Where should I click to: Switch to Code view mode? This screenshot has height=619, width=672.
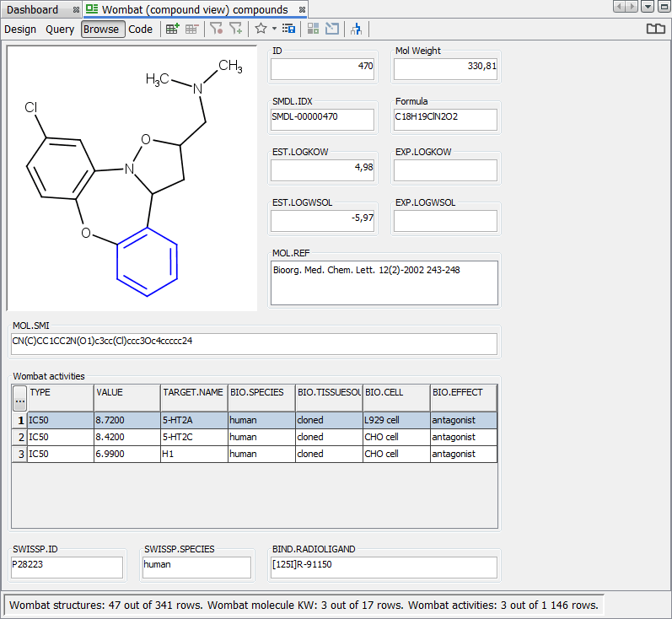point(140,29)
